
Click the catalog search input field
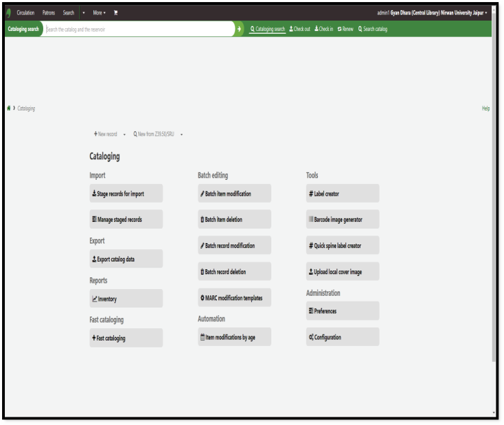(137, 29)
